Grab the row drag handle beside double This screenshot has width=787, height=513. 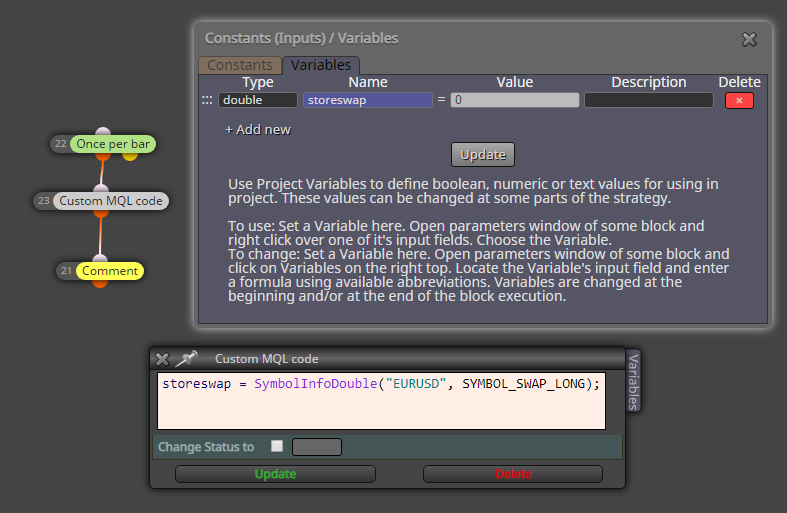tap(207, 100)
